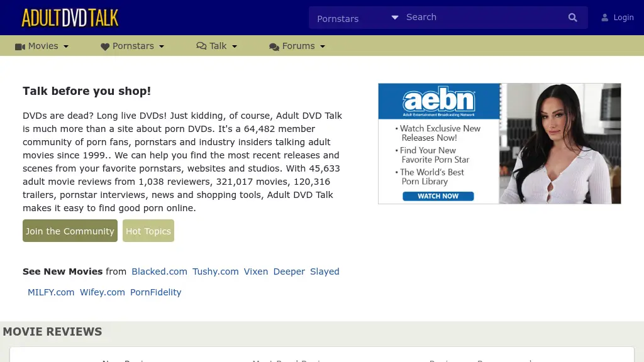Click the heart icon beside Pornstars menu

pos(105,47)
